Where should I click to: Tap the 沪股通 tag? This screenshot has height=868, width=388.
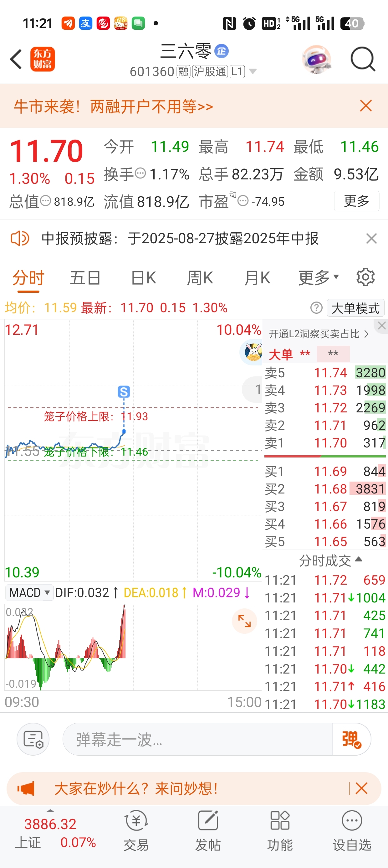210,71
